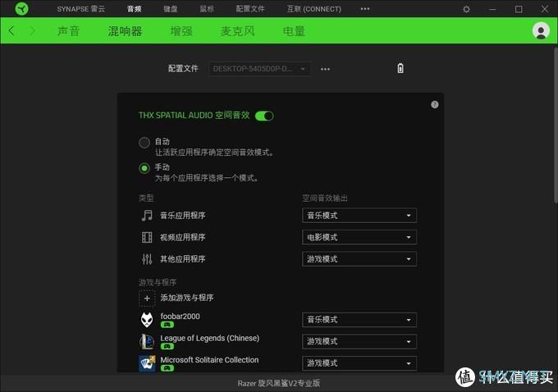Open the user account avatar
This screenshot has width=558, height=392.
(541, 31)
